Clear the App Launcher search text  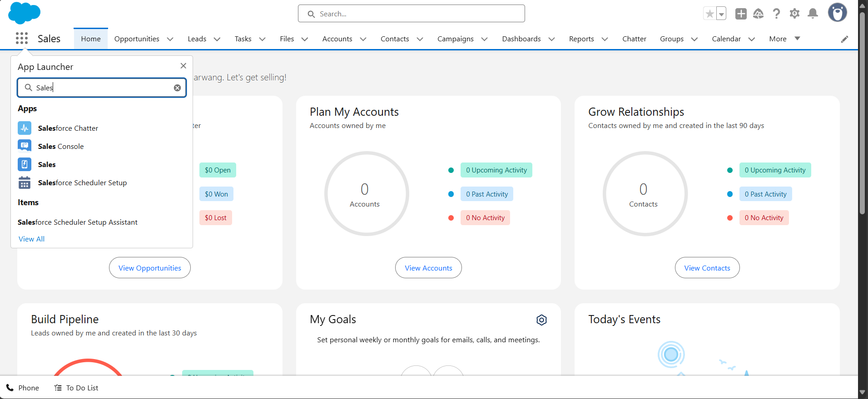click(x=178, y=88)
